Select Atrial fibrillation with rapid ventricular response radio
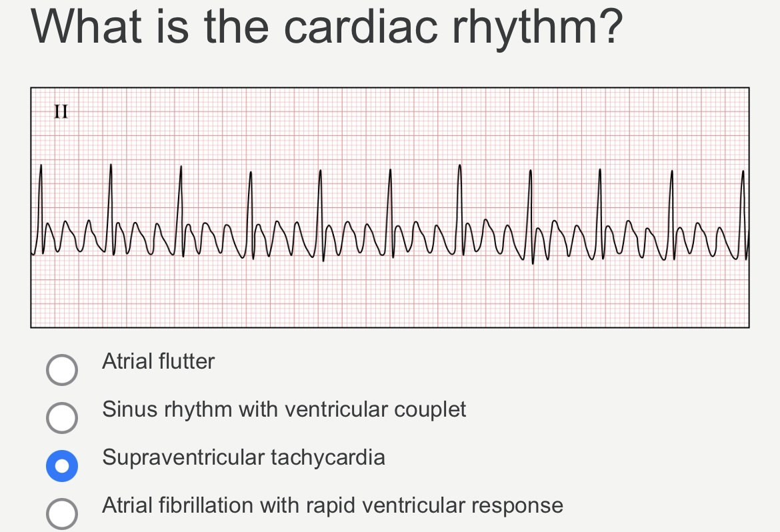 (x=62, y=513)
